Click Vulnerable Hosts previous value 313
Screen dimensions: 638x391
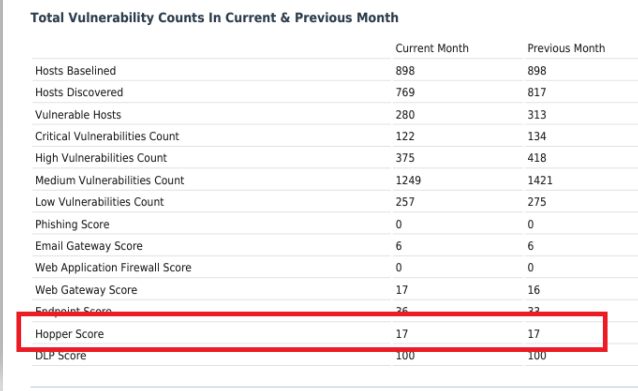click(x=537, y=115)
